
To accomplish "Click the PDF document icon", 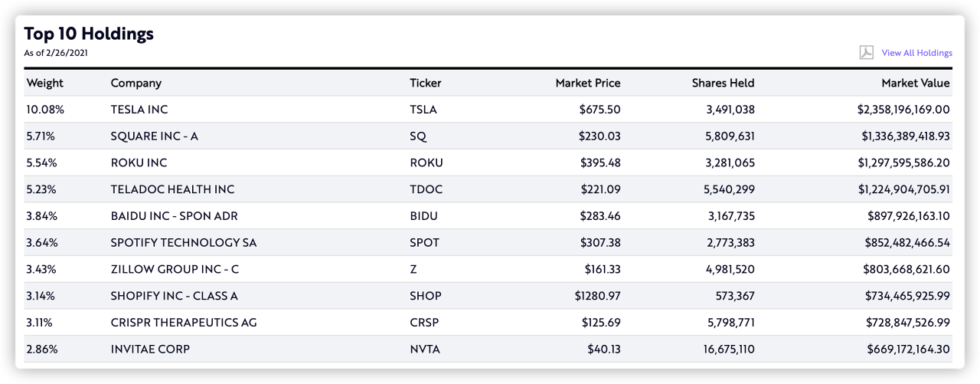I will 866,53.
